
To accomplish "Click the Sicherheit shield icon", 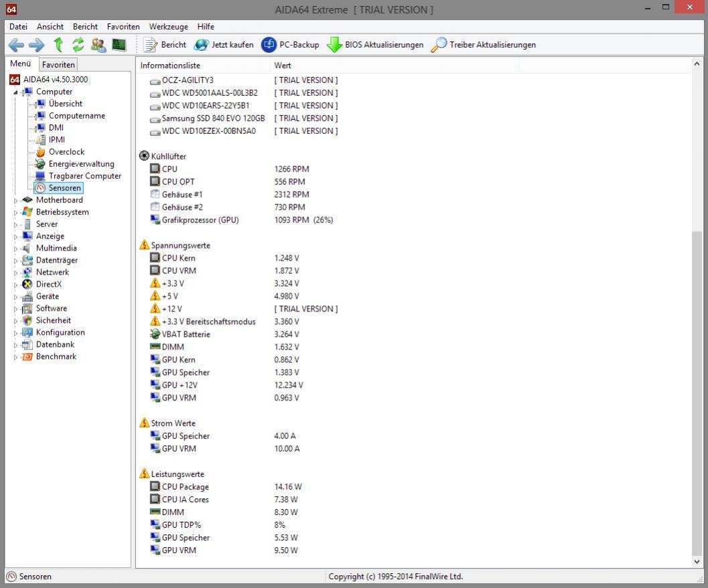I will 27,321.
